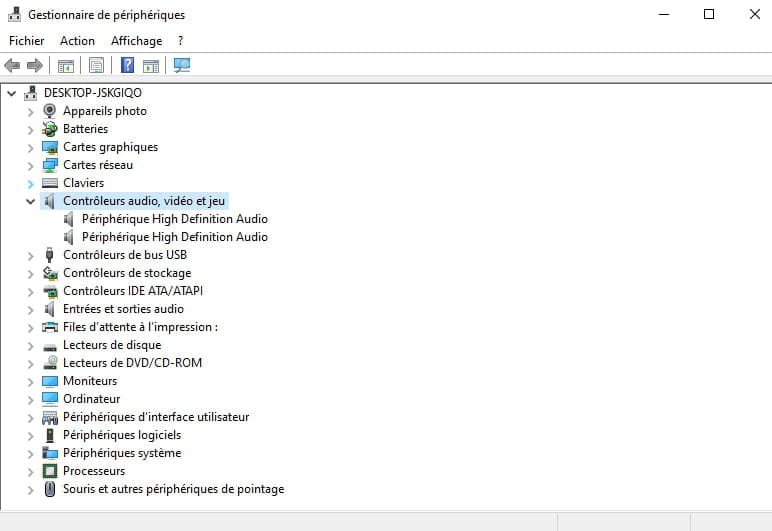Click the Lecteurs de disque drive icon
772x531 pixels.
(x=50, y=346)
